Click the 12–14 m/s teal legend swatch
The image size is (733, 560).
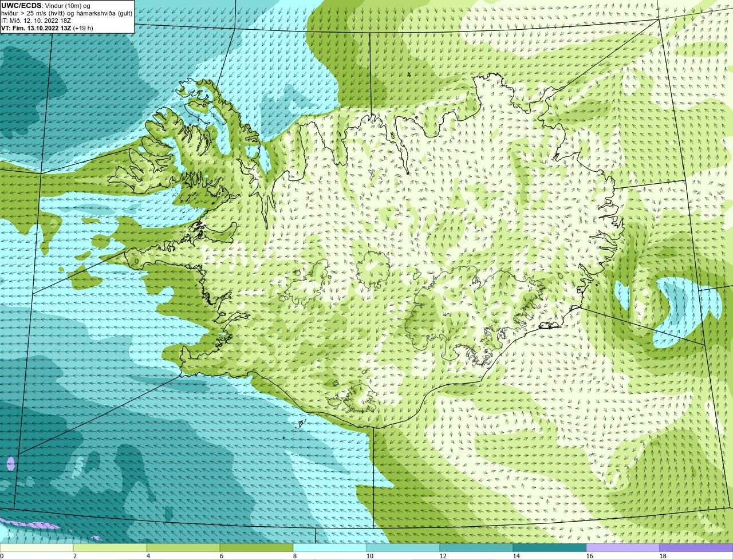476,548
